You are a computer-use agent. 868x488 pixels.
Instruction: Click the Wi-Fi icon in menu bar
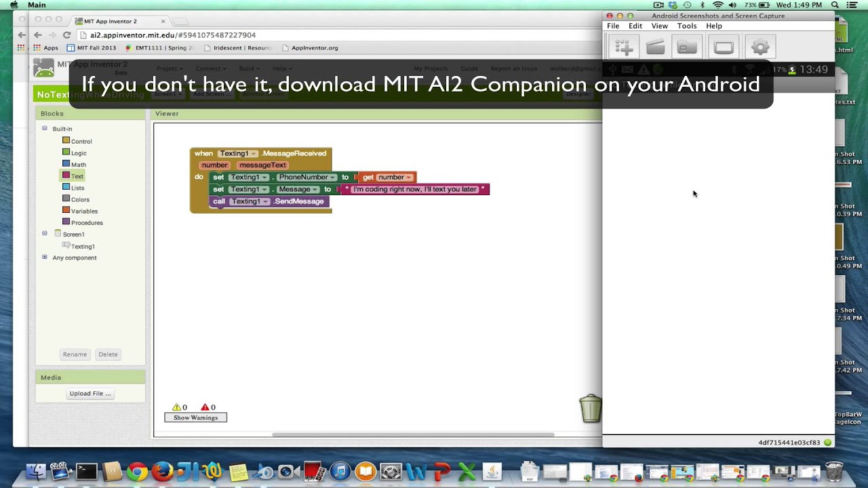[x=717, y=5]
